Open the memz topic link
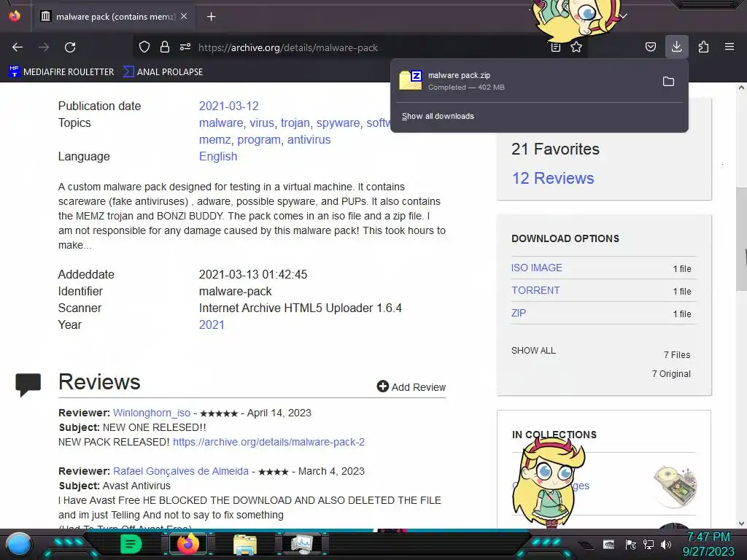Screen dimensions: 747x560 (x=214, y=139)
